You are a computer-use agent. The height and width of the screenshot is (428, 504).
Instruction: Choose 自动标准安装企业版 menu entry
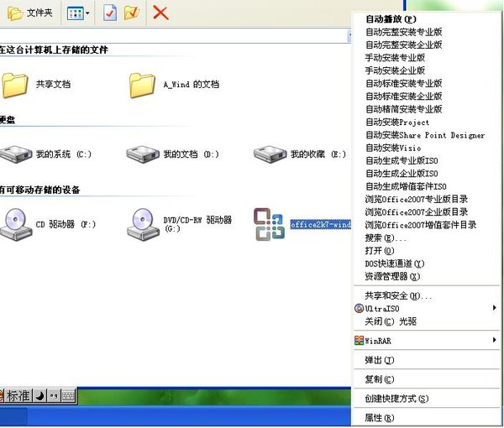[426, 97]
